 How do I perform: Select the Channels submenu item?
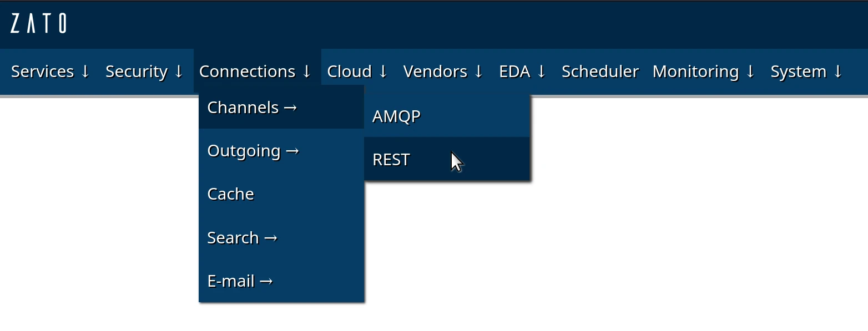(253, 108)
